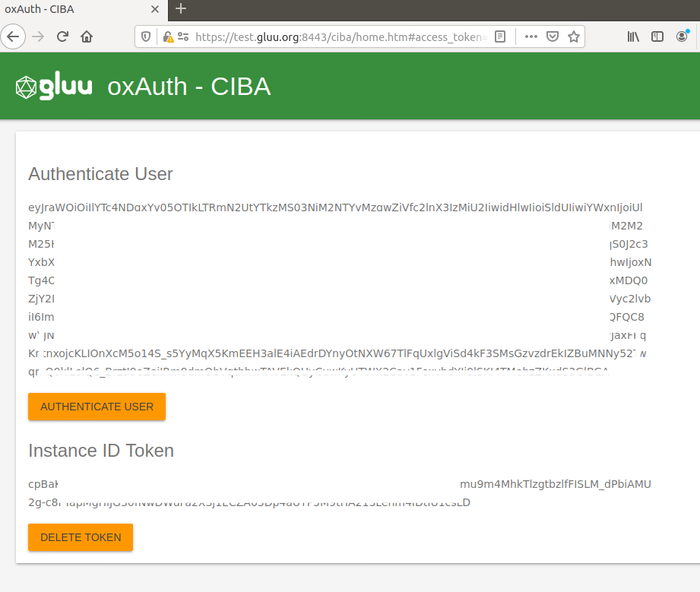Reload the current page
The height and width of the screenshot is (592, 700).
click(x=62, y=36)
